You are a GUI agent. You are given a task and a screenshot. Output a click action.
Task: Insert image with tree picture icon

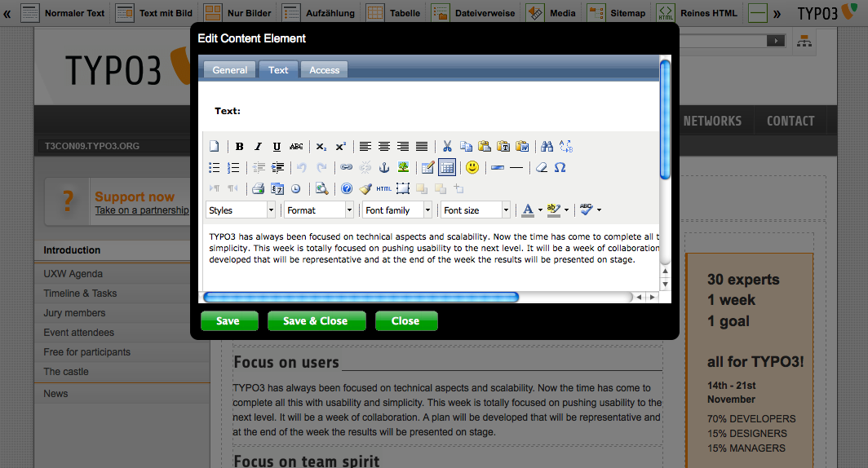click(403, 167)
